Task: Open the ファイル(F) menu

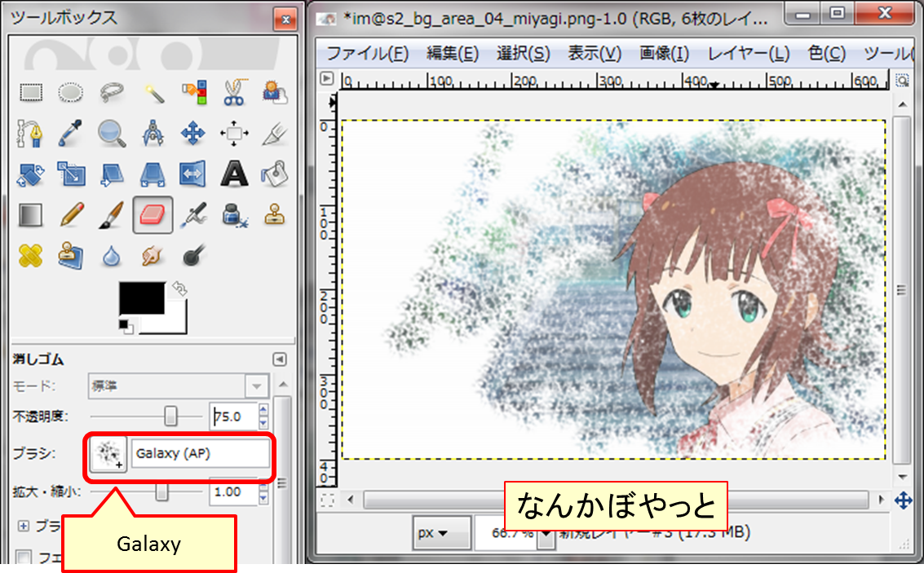Action: point(367,54)
